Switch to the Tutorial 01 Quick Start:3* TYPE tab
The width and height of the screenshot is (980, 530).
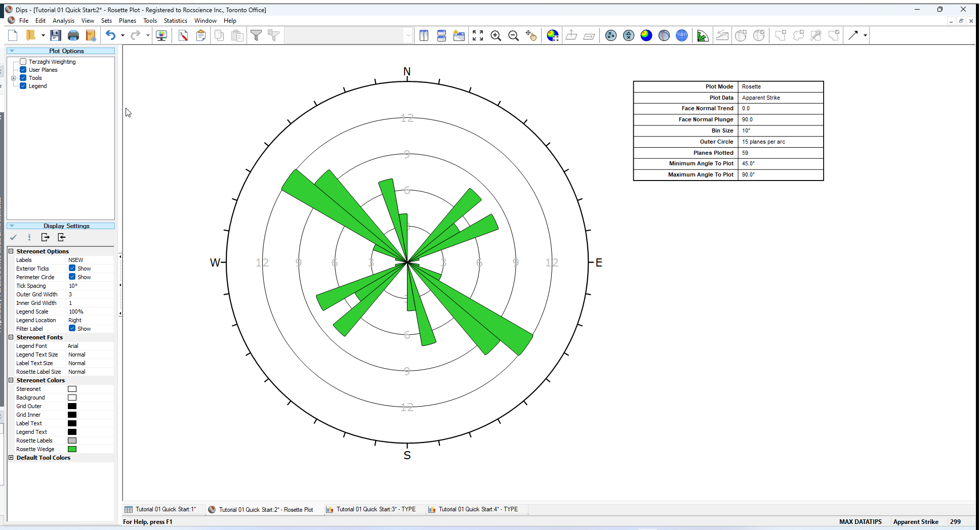[375, 509]
